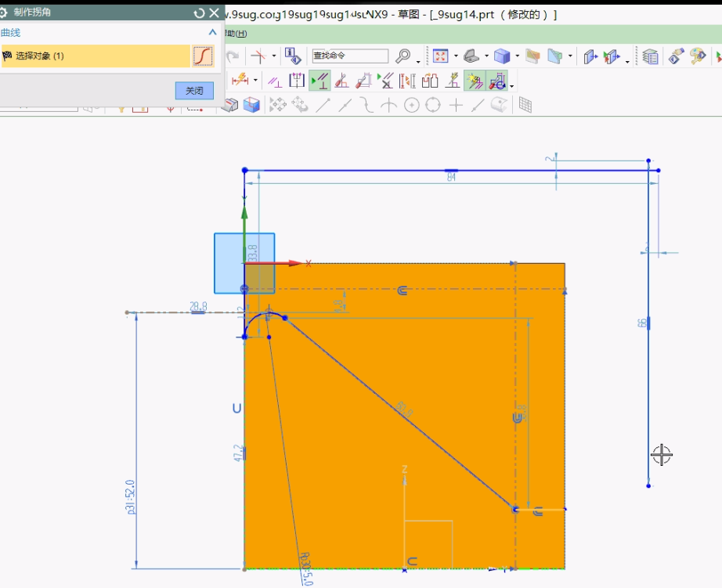Open the constraint toolbar overflow dropdown
This screenshot has height=588, width=722.
click(512, 85)
